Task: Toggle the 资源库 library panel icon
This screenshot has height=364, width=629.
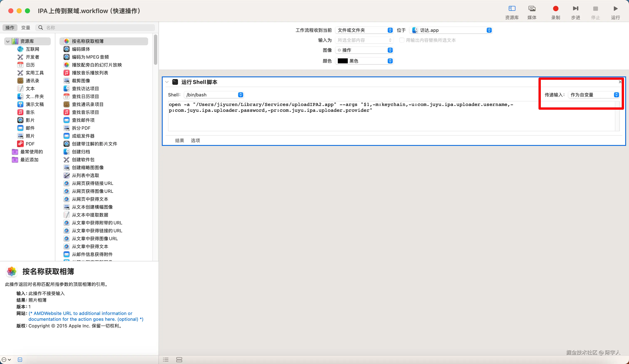Action: [x=512, y=9]
